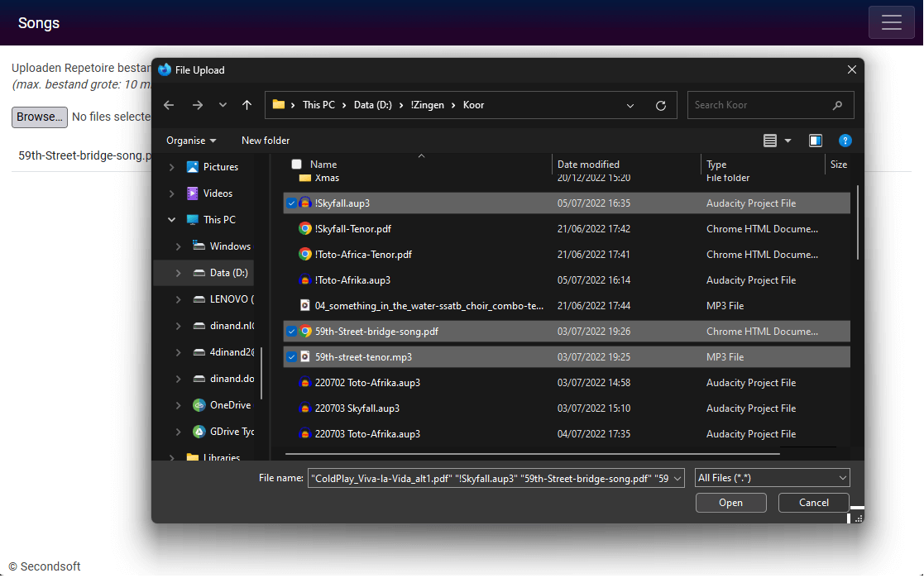Expand the Windows drive node
This screenshot has width=924, height=578.
pyautogui.click(x=178, y=246)
